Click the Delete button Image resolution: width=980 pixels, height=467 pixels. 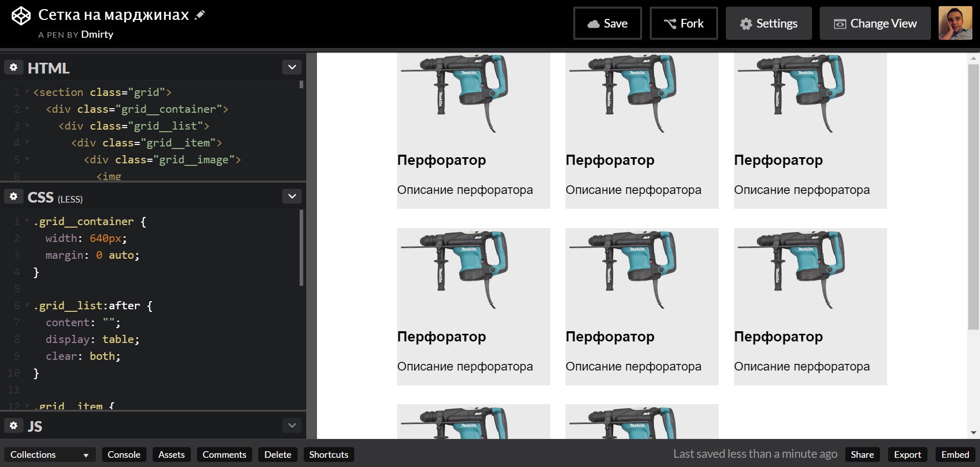278,454
